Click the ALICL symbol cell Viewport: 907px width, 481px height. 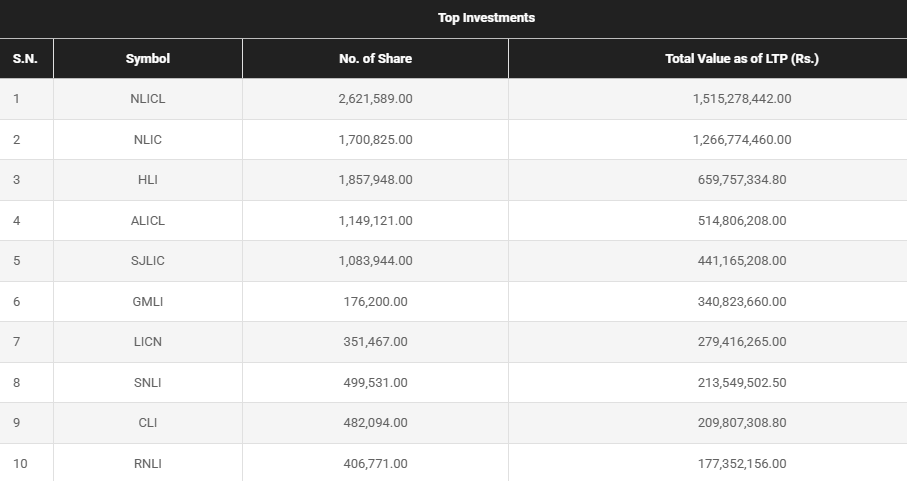[147, 221]
